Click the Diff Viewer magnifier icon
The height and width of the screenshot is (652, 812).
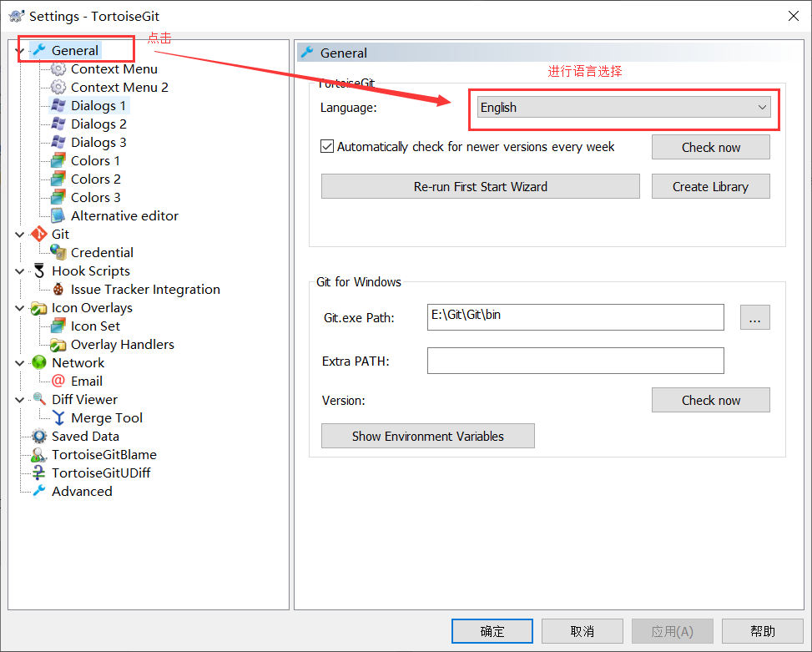coord(39,399)
